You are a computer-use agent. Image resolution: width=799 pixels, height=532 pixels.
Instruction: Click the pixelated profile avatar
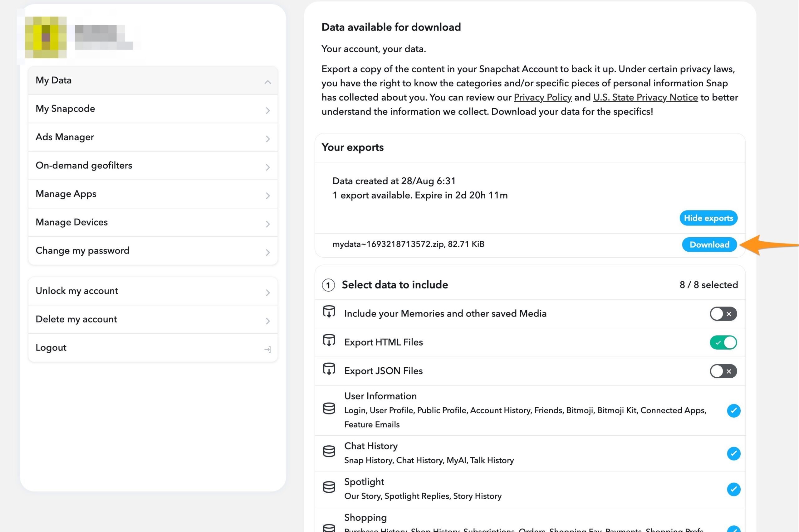point(46,37)
